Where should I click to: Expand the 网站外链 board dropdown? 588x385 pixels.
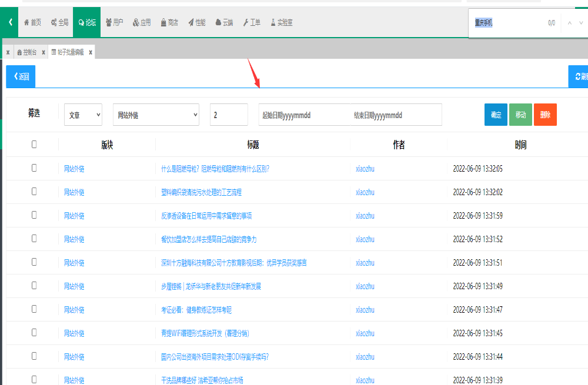click(x=156, y=115)
